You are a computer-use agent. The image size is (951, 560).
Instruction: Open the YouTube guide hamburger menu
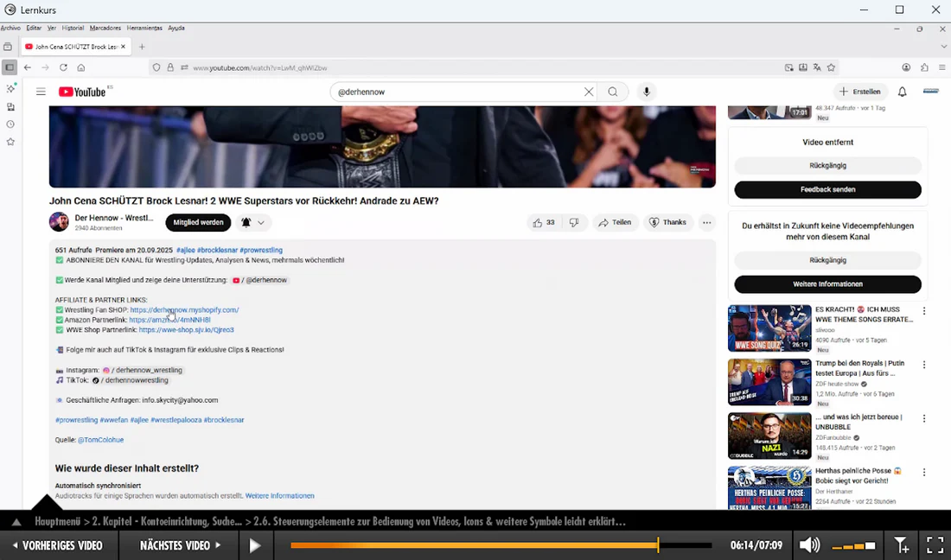(x=41, y=91)
